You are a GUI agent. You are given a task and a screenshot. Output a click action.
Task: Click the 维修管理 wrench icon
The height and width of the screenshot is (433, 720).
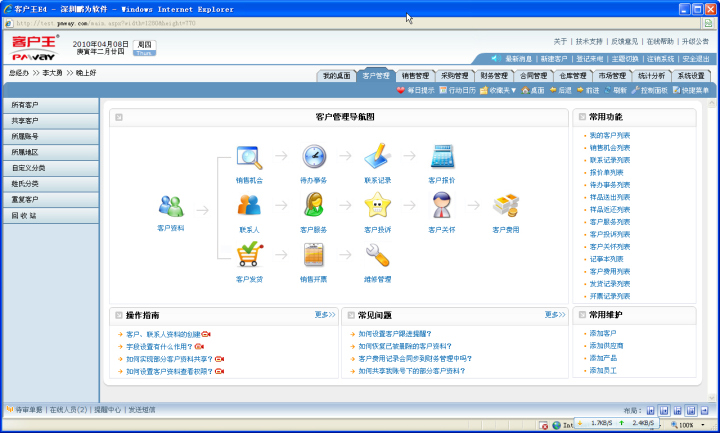(377, 255)
